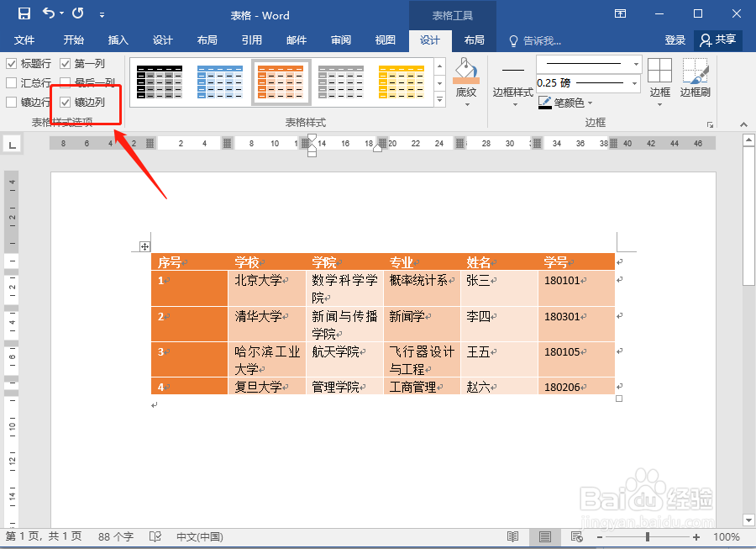Image resolution: width=756 pixels, height=549 pixels.
Task: Click the Undo arrow icon
Action: 49,13
